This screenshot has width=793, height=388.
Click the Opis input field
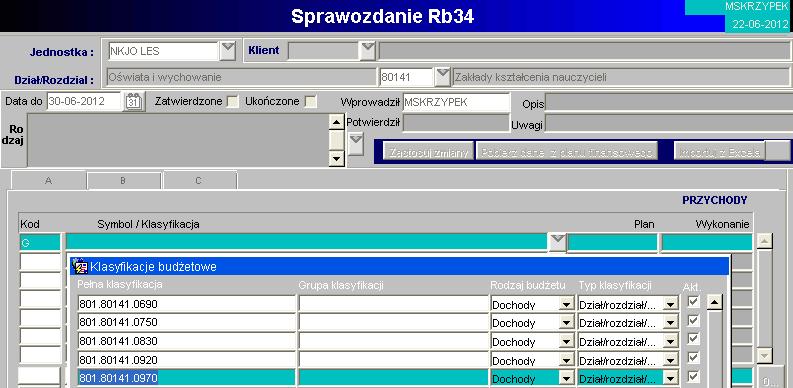669,103
